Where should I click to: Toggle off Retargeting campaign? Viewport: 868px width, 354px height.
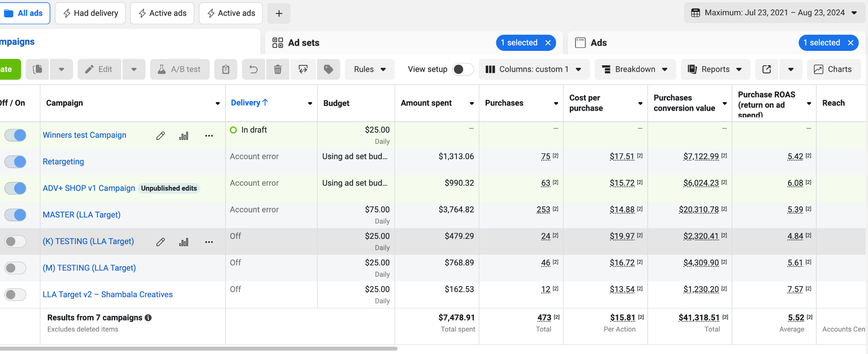15,162
